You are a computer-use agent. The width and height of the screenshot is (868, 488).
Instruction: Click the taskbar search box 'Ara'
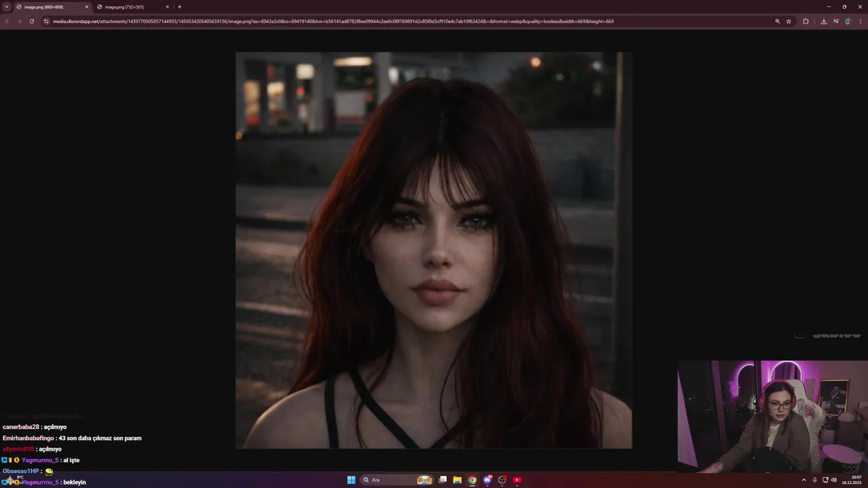point(397,480)
